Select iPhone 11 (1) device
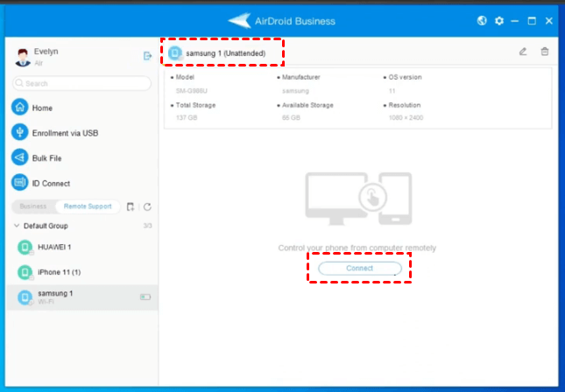The image size is (565, 392). (x=60, y=271)
